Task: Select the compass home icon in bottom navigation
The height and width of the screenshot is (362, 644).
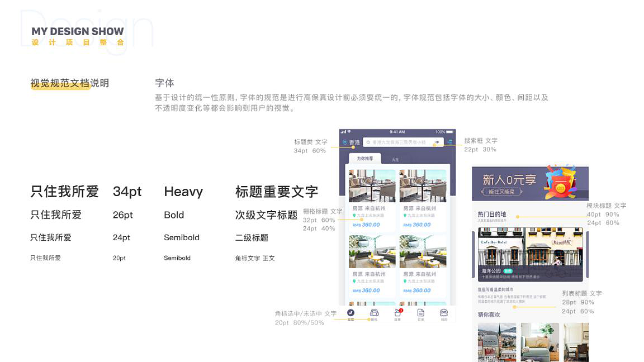Action: tap(351, 312)
